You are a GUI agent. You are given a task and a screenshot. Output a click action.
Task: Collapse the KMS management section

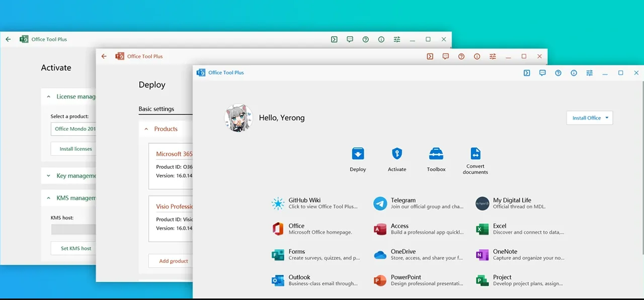68,198
